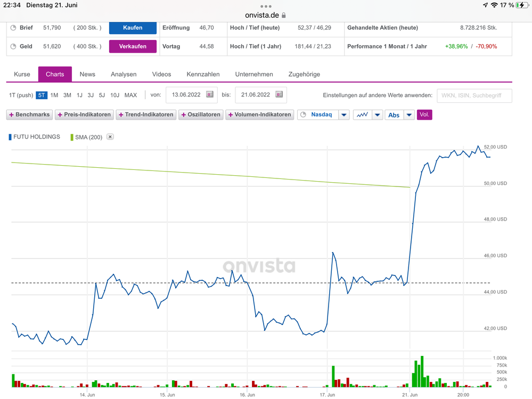Open the Abs scale dropdown arrow
Viewport: 532px width, 399px height.
(x=409, y=115)
